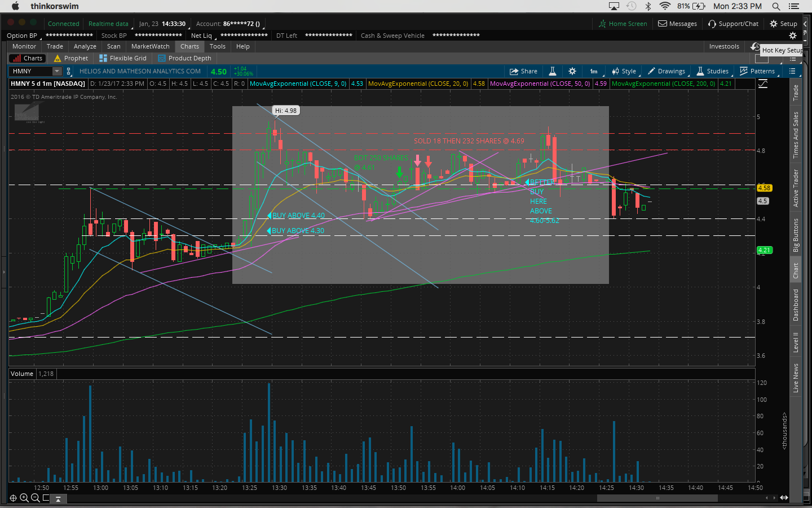This screenshot has height=508, width=812.
Task: Click the zoom selection rectangle icon
Action: (x=46, y=498)
